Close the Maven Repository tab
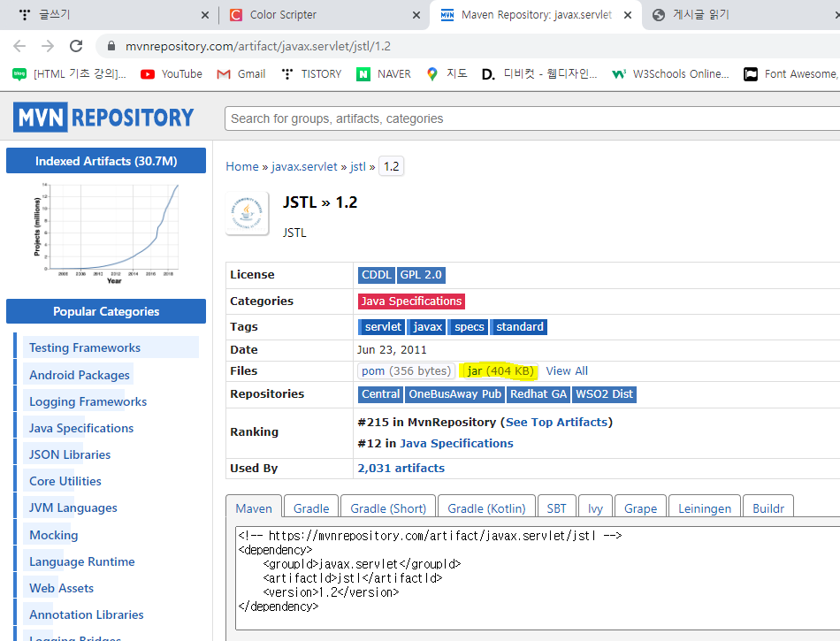Image resolution: width=840 pixels, height=641 pixels. 628,15
